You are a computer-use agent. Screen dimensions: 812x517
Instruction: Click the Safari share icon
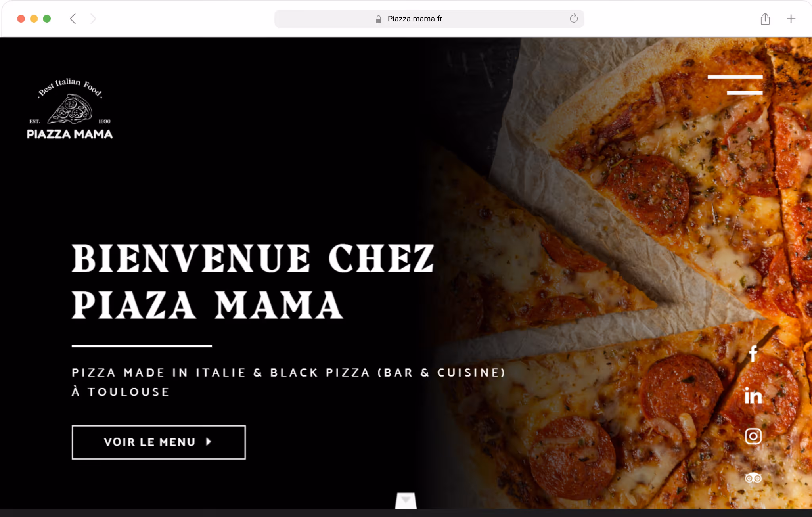pos(765,19)
